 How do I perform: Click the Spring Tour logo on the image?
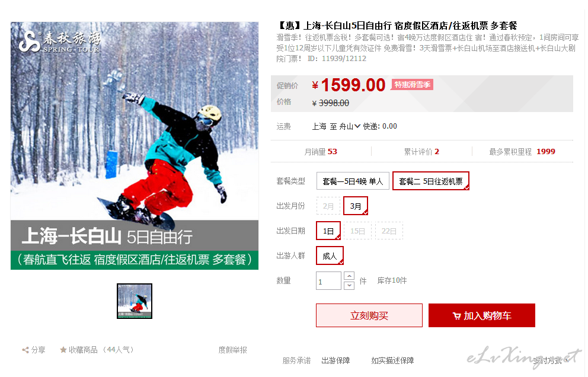pyautogui.click(x=60, y=41)
